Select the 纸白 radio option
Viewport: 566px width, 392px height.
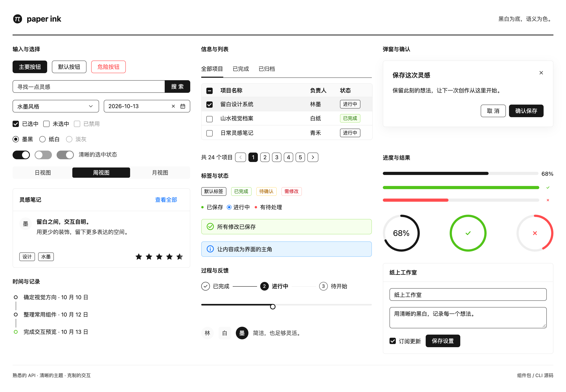(x=42, y=140)
